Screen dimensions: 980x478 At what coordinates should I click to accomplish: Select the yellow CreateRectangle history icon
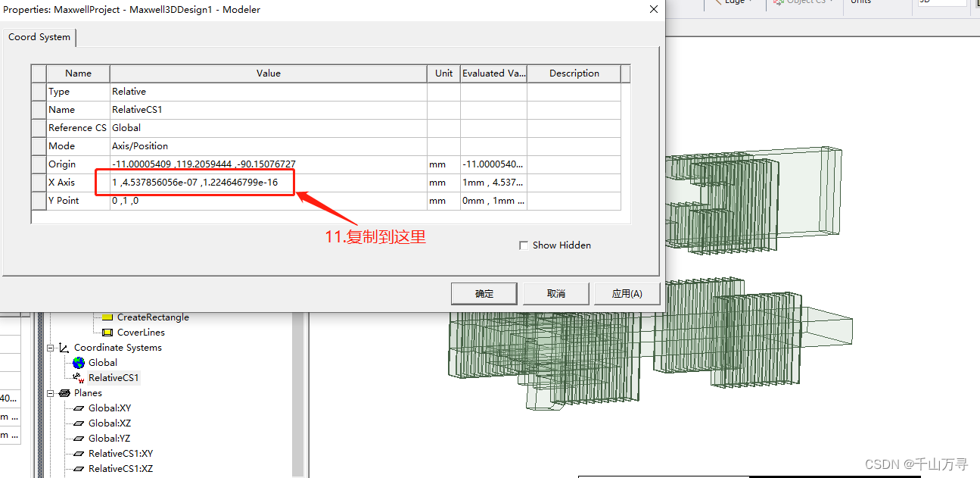[107, 317]
